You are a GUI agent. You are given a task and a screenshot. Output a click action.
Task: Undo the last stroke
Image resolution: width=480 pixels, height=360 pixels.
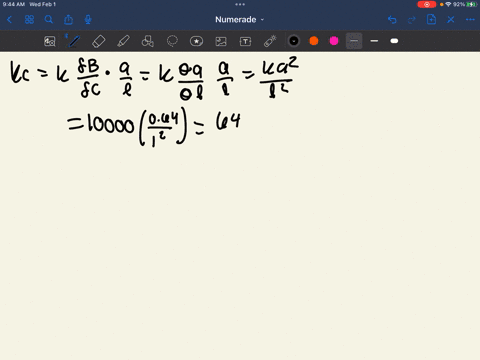(x=392, y=20)
